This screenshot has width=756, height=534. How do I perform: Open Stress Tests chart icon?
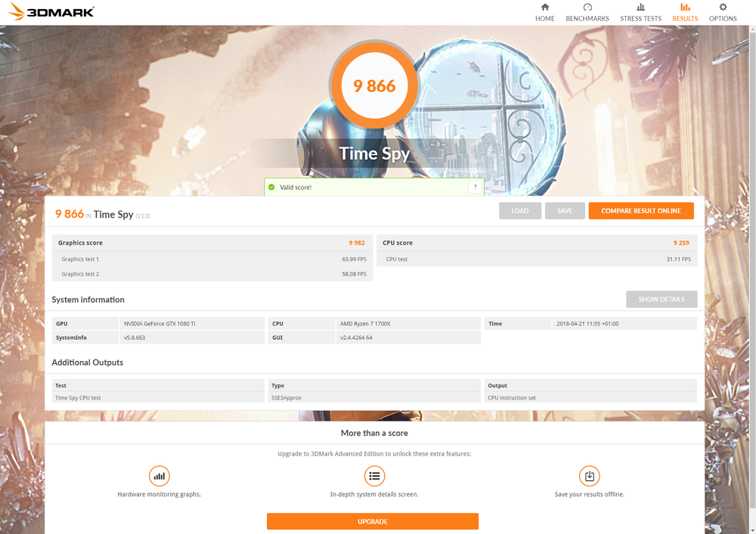[640, 7]
